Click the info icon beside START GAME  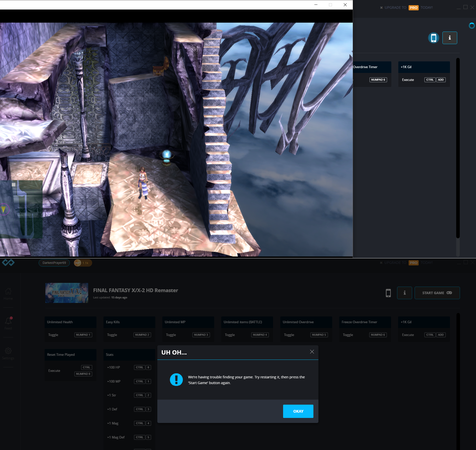click(404, 293)
